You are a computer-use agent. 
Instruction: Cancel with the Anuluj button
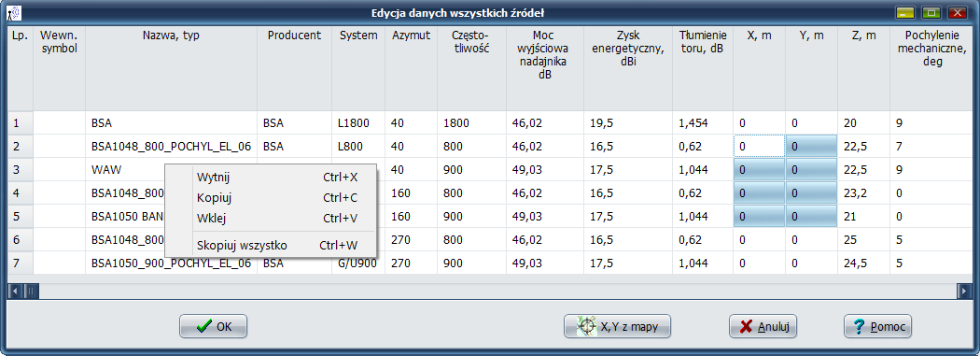pyautogui.click(x=763, y=326)
